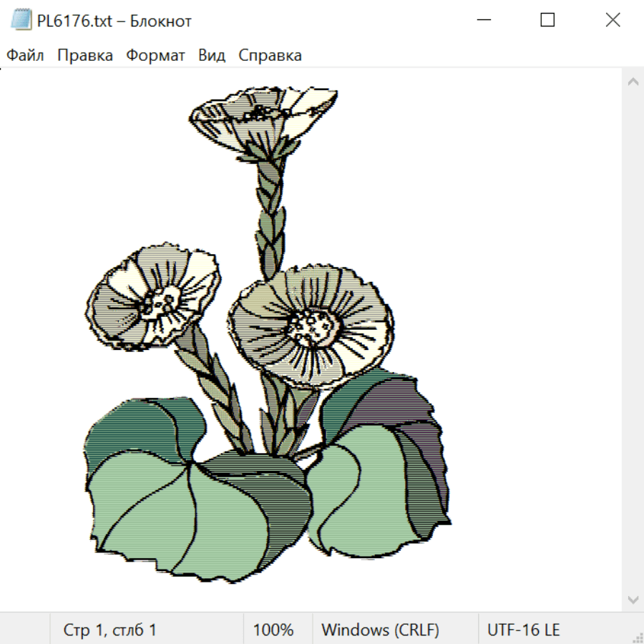Image resolution: width=644 pixels, height=644 pixels.
Task: Click the purple leaf in the drawing
Action: point(401,415)
